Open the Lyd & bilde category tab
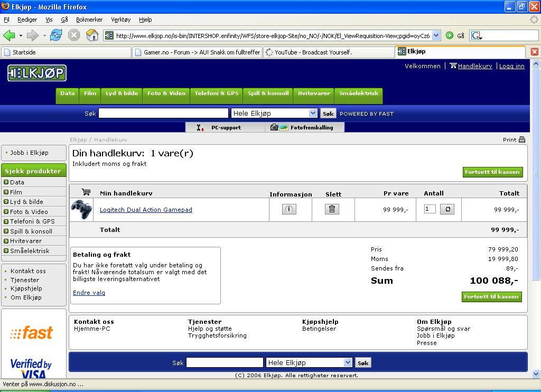The image size is (541, 392). tap(122, 95)
